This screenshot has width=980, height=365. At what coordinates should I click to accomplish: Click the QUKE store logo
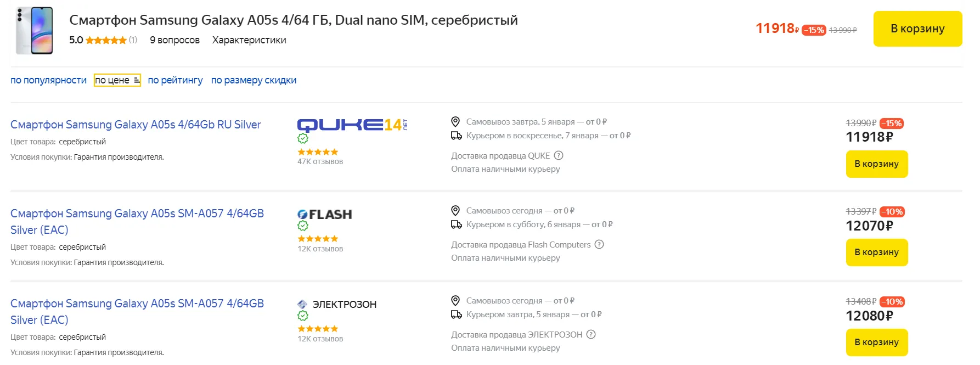(x=351, y=125)
